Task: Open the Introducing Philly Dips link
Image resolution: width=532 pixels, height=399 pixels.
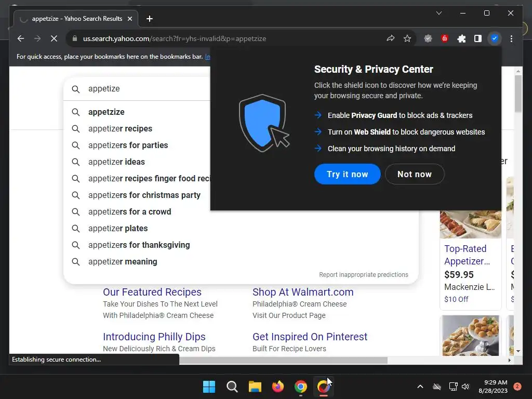Action: [154, 337]
